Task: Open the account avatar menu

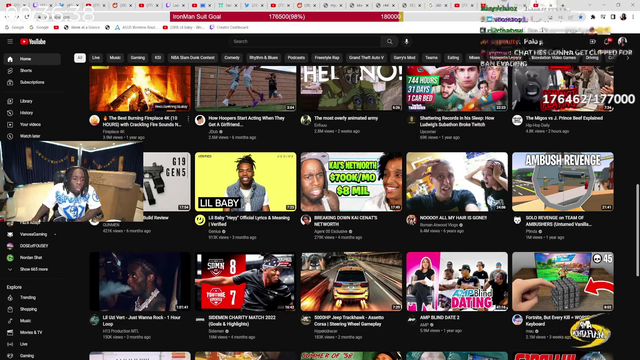Action: coord(622,41)
